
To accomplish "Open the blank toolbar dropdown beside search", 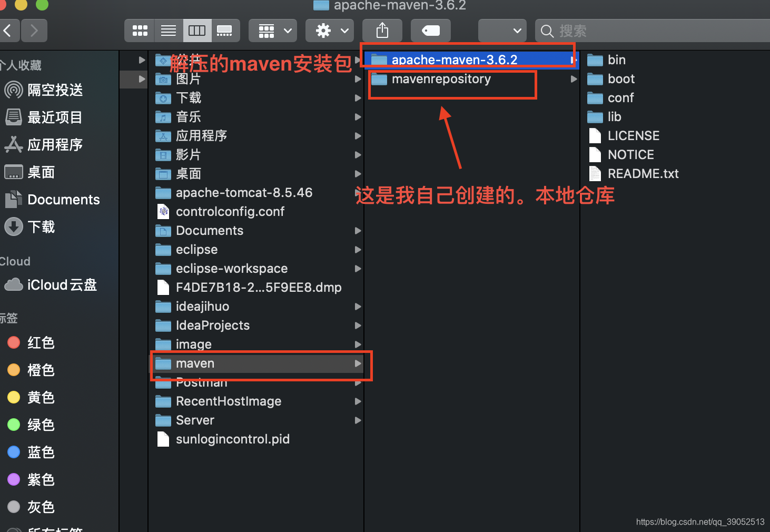I will coord(502,31).
